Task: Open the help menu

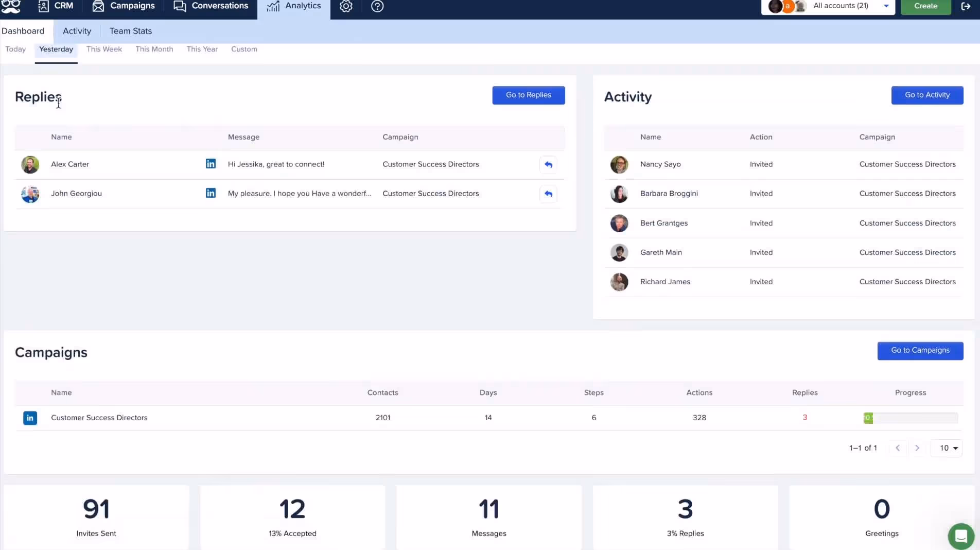Action: [377, 6]
